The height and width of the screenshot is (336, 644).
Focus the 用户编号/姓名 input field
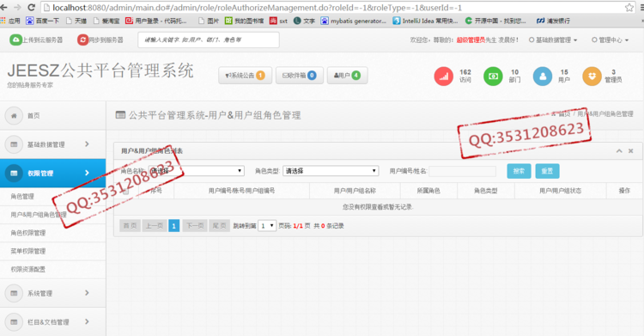pyautogui.click(x=463, y=171)
